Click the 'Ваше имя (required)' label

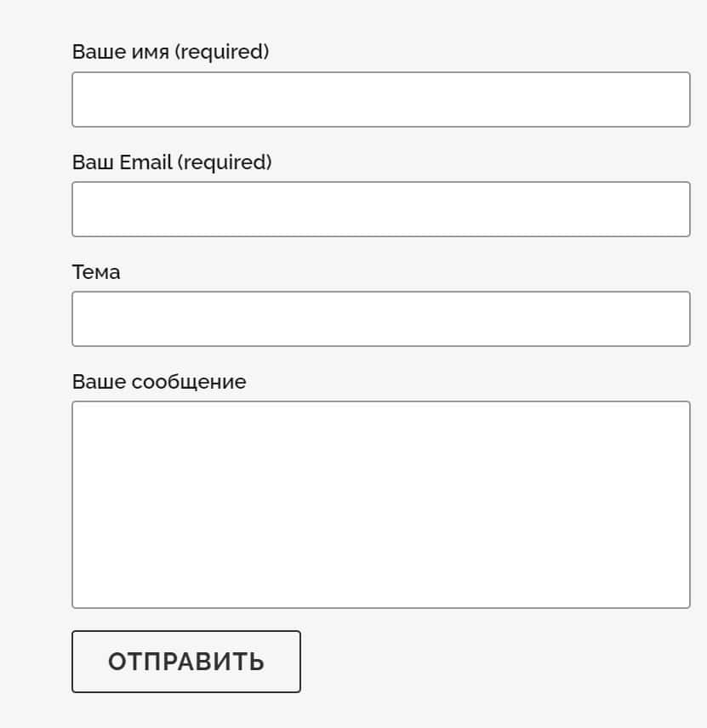click(x=170, y=52)
